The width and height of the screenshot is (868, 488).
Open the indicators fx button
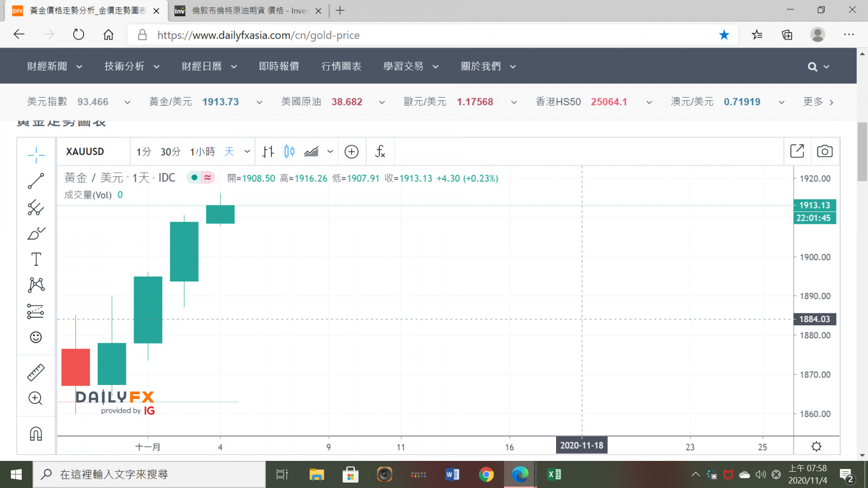point(380,152)
